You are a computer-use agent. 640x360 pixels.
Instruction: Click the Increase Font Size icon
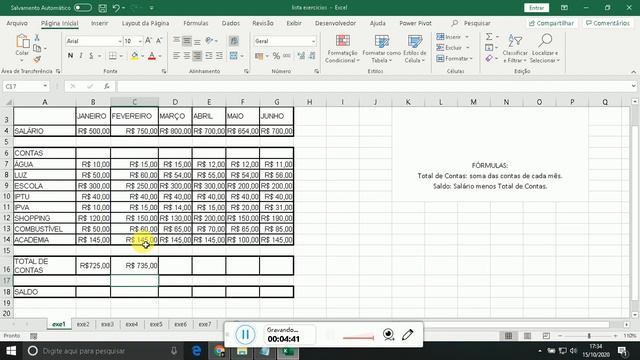pyautogui.click(x=149, y=40)
